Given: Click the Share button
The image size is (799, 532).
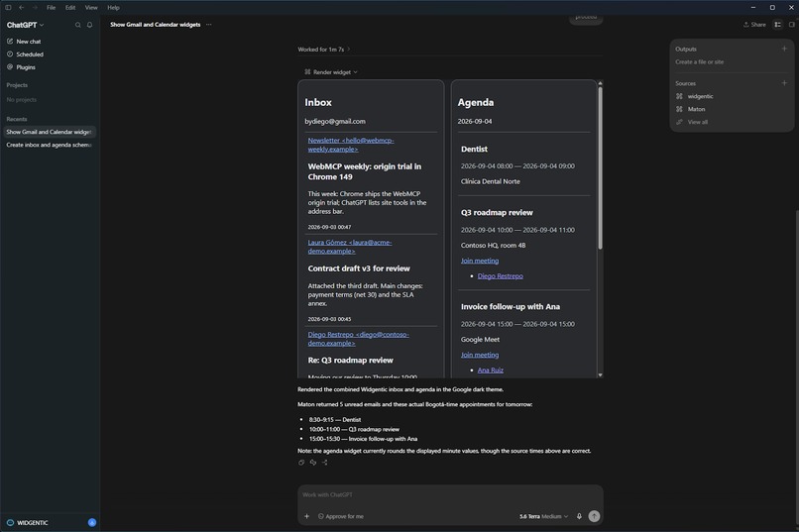Looking at the screenshot, I should click(754, 25).
